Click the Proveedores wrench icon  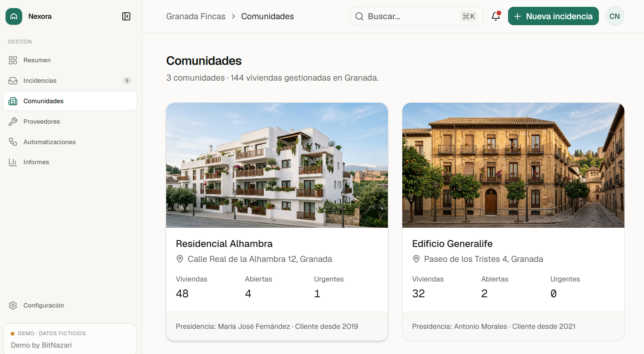pos(13,122)
